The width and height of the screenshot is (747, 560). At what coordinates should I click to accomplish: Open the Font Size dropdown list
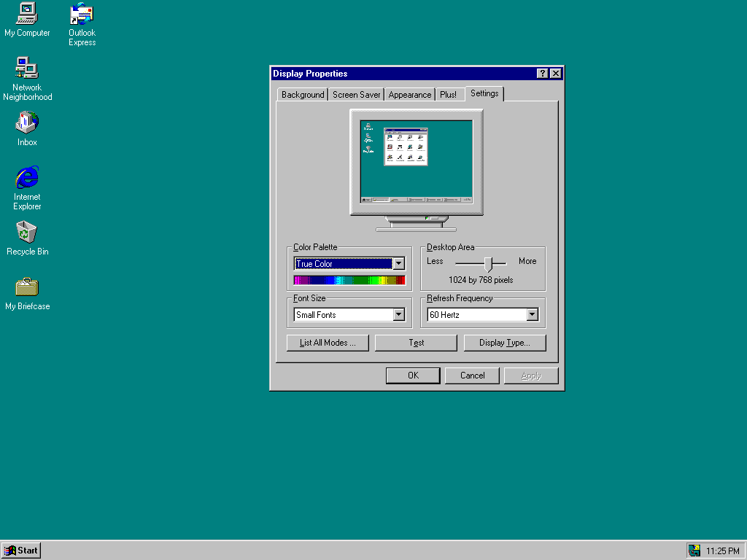pyautogui.click(x=398, y=315)
